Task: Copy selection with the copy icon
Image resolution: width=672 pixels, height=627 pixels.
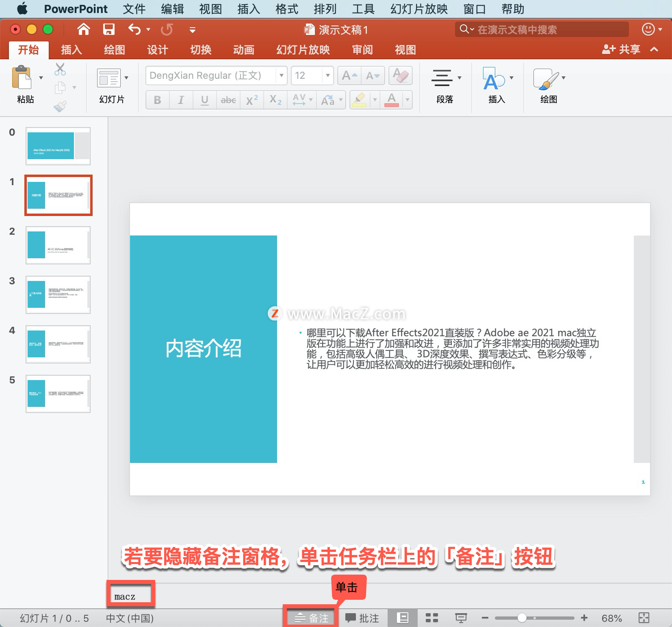Action: [x=60, y=87]
